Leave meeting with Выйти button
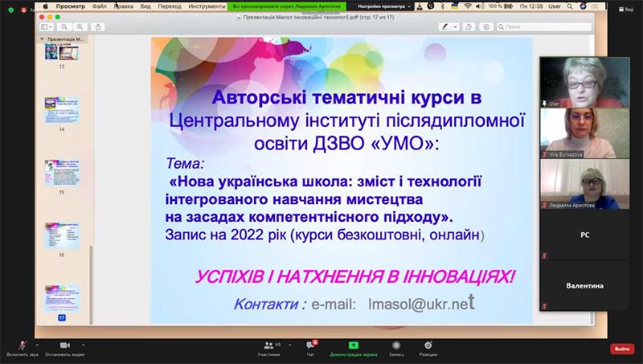This screenshot has height=364, width=643. coord(621,349)
